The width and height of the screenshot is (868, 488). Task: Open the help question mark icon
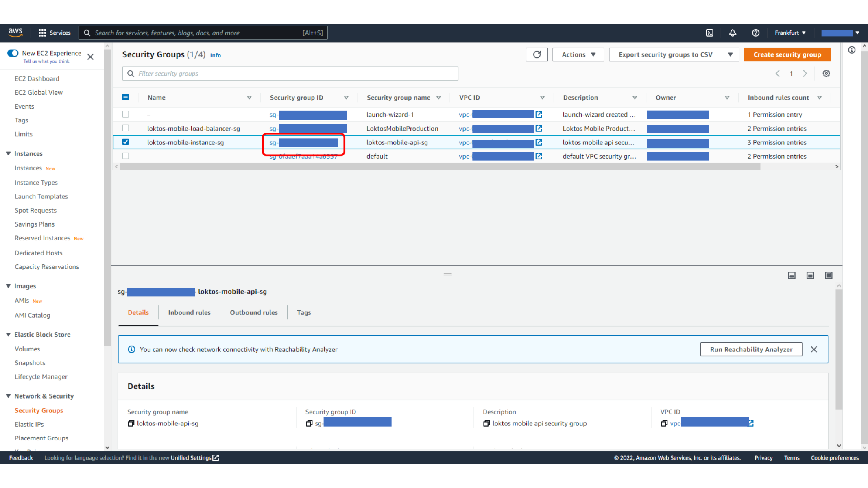pos(755,33)
